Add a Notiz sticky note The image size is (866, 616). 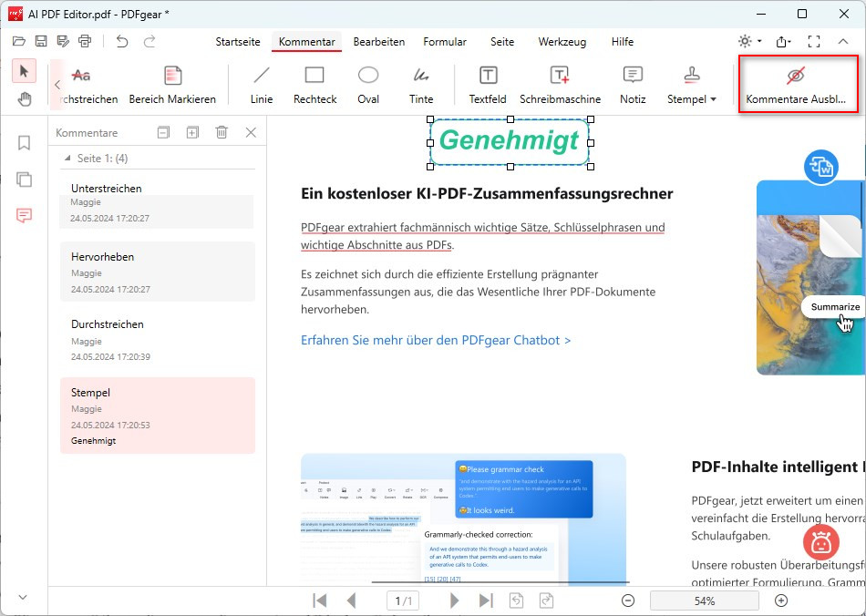tap(633, 86)
